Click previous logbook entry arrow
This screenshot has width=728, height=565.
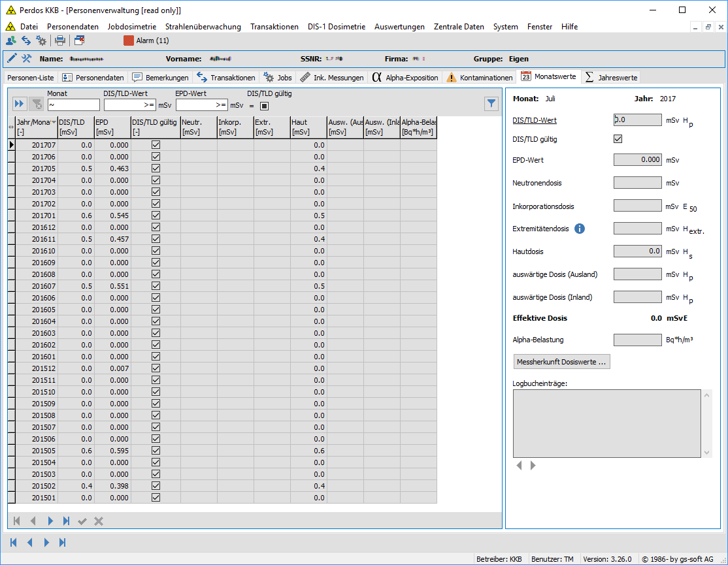click(519, 465)
